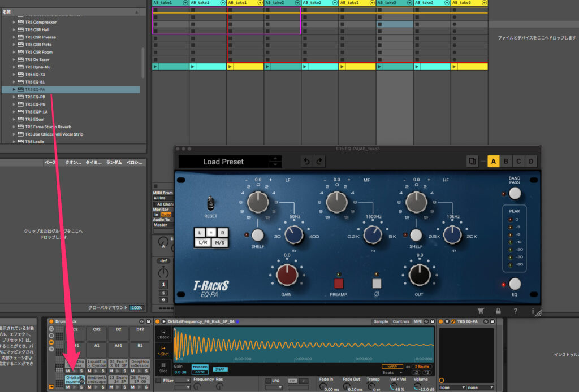Expand the TR5 EQ-PA browser item

(14, 89)
